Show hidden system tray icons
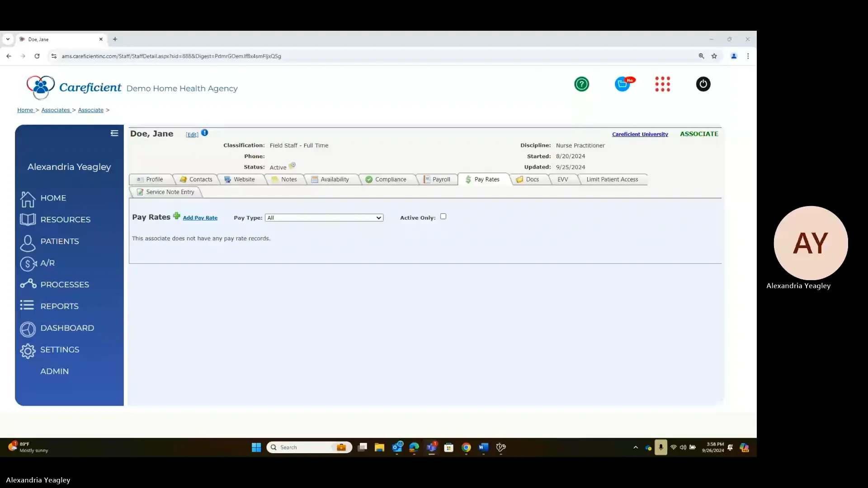The height and width of the screenshot is (488, 868). click(x=636, y=447)
